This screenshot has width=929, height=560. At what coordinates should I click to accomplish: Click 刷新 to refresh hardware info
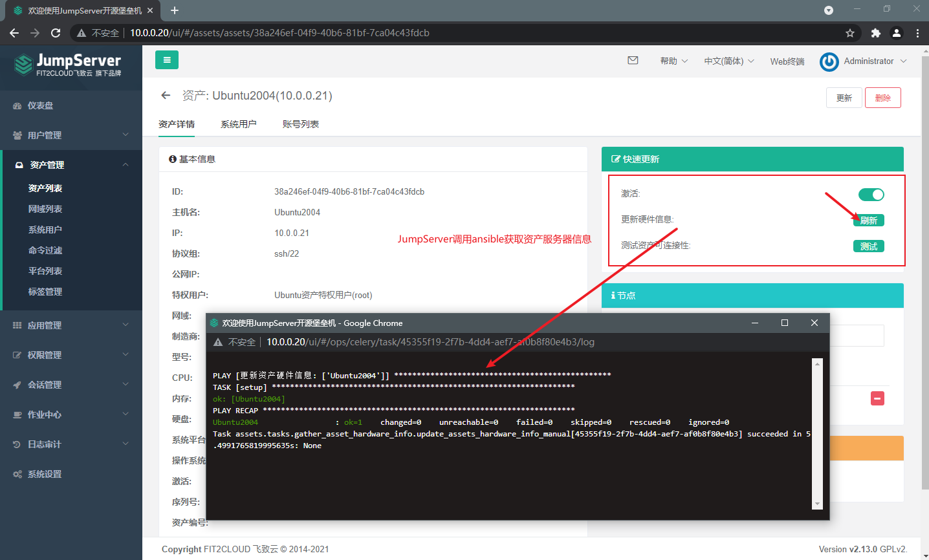click(x=869, y=221)
